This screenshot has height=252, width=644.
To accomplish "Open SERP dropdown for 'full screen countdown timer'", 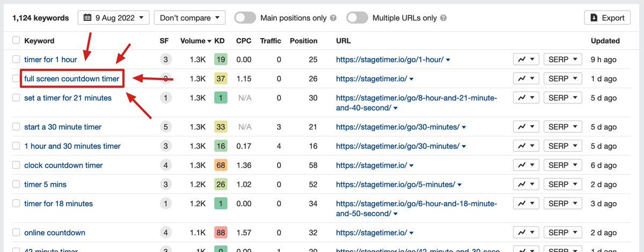I will 562,79.
